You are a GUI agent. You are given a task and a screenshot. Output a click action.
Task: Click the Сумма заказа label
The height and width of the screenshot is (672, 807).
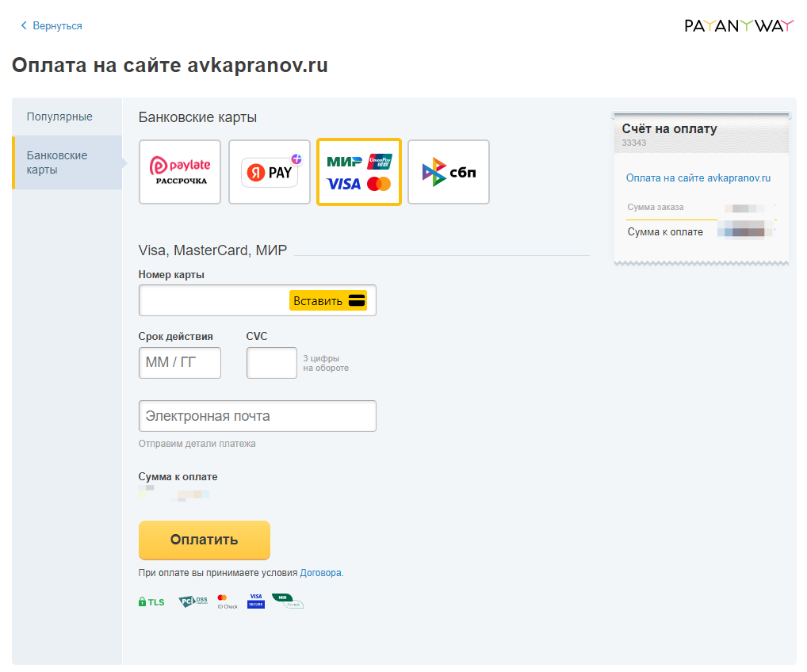coord(655,208)
